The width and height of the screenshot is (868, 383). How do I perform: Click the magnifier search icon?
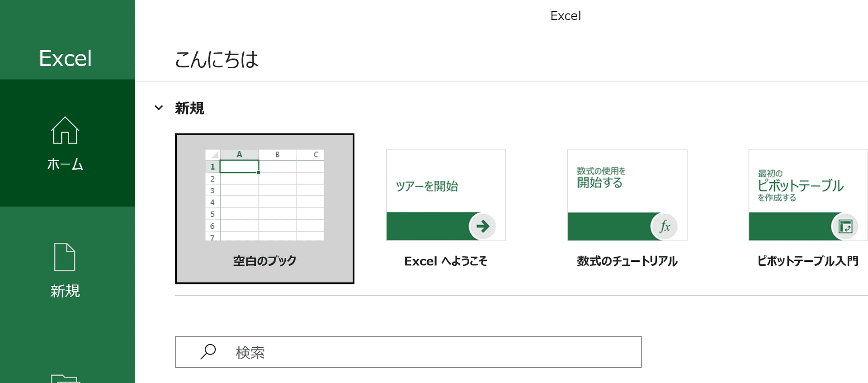[208, 352]
